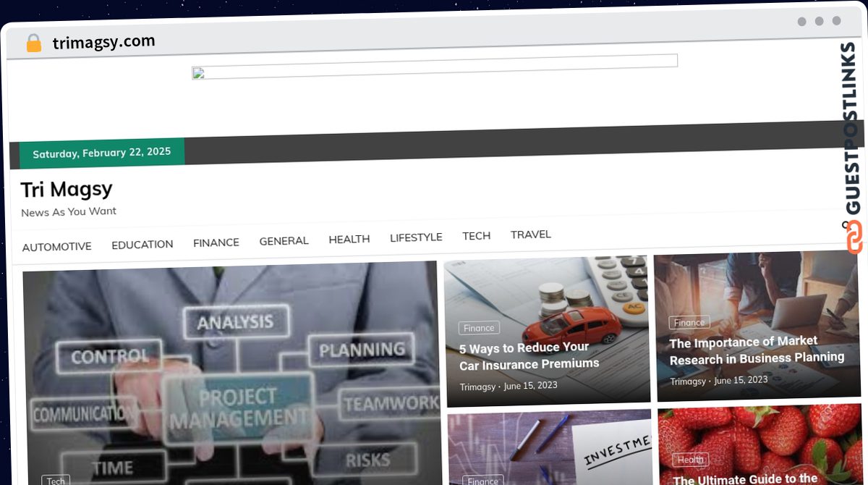Open the Automotive menu item

point(56,247)
